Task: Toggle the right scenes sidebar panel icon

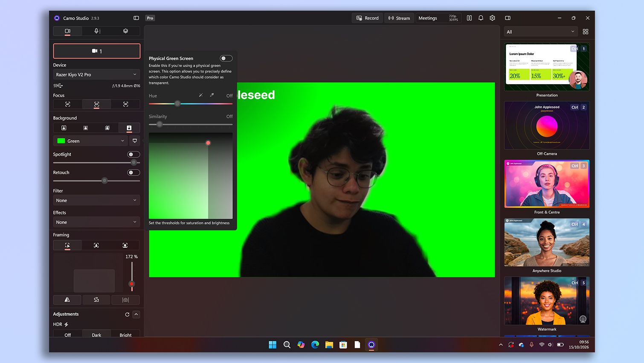Action: tap(508, 18)
